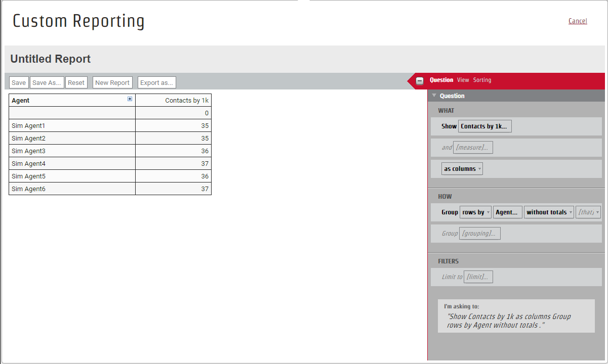Click Export as... button
The width and height of the screenshot is (608, 364).
click(156, 83)
